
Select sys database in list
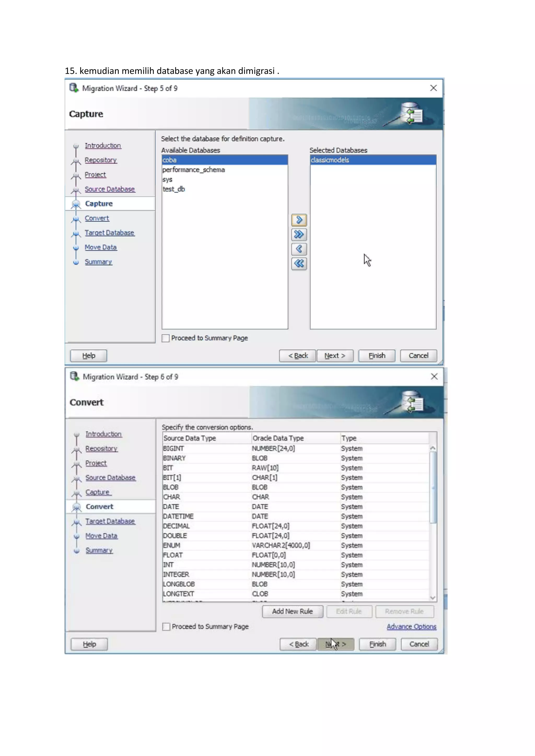(225, 179)
